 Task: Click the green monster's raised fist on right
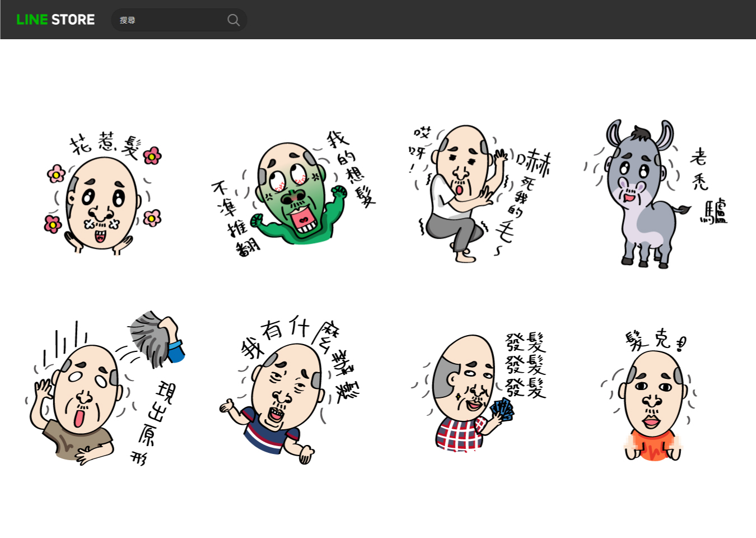click(x=339, y=193)
